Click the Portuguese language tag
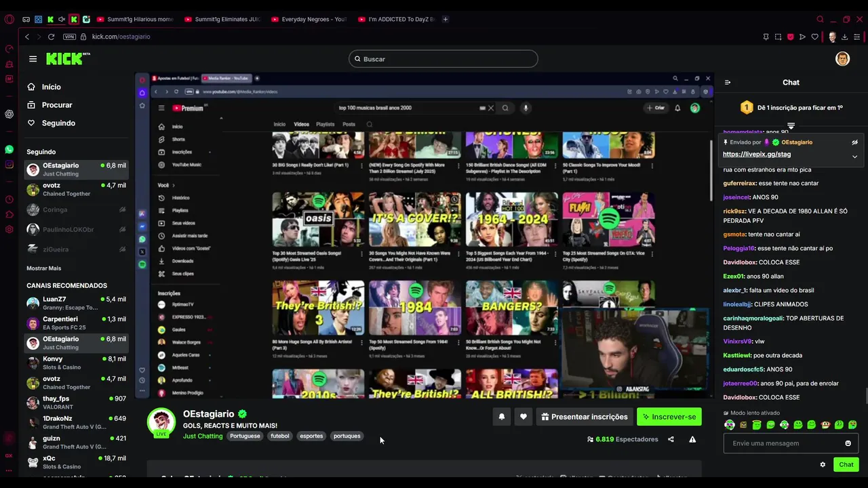This screenshot has width=868, height=488. (245, 436)
